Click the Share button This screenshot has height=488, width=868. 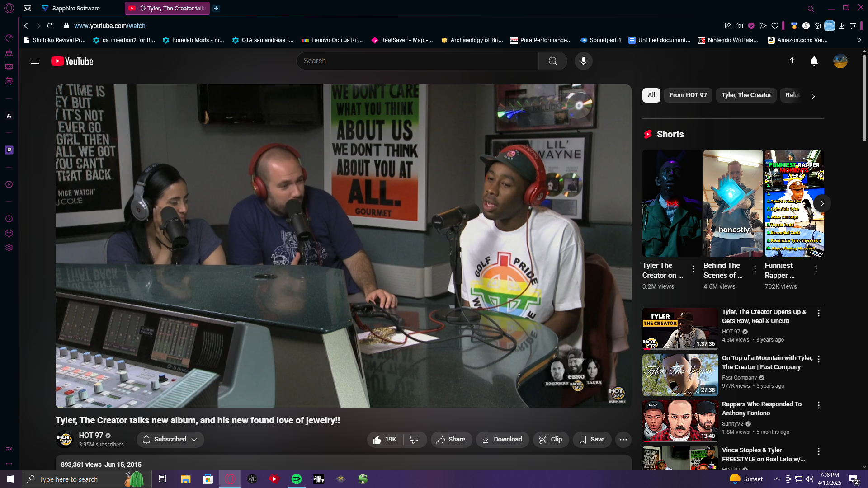pos(451,439)
